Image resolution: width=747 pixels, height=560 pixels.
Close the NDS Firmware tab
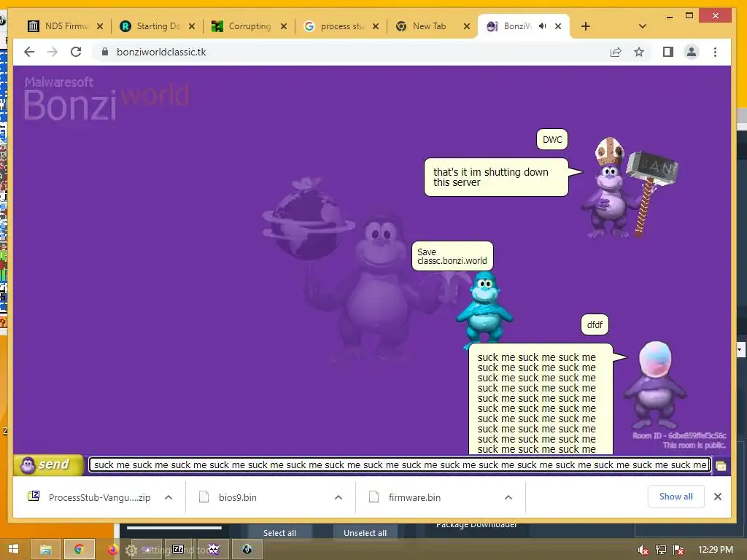coord(99,26)
